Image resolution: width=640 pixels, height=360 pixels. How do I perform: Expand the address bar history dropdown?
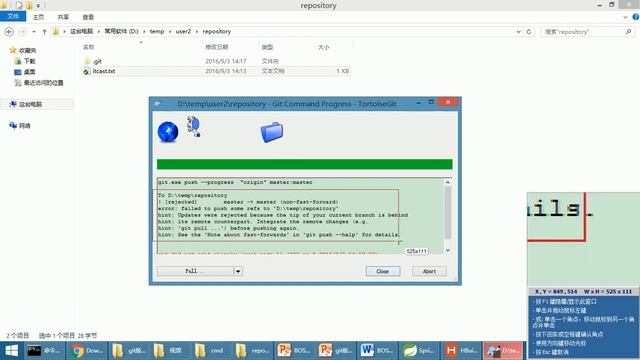coord(518,31)
